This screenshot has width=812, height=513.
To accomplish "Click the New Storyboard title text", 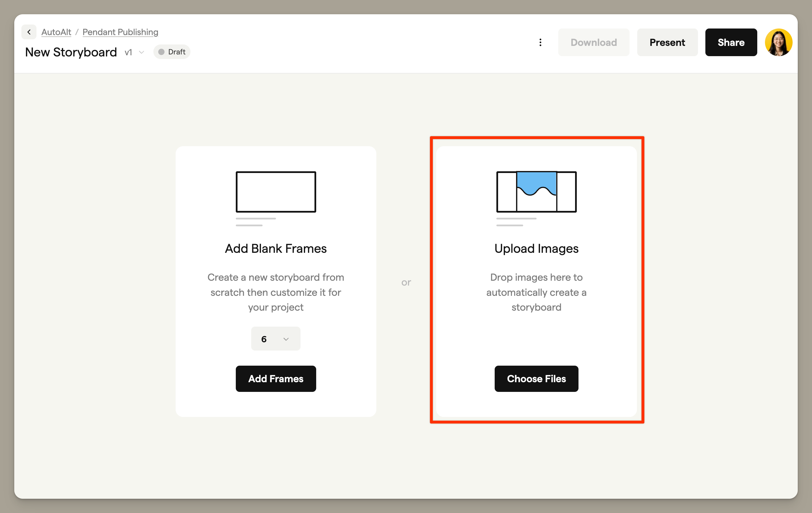I will 71,52.
